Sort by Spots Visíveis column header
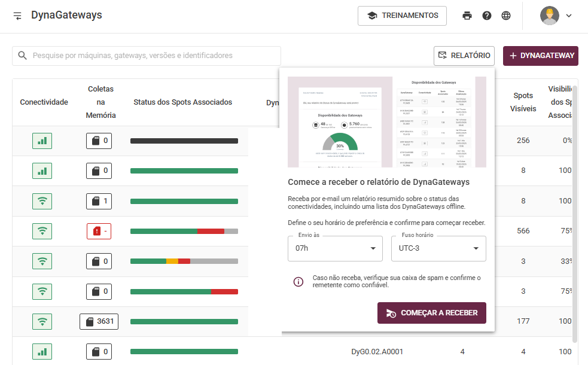This screenshot has width=588, height=365. pyautogui.click(x=523, y=102)
